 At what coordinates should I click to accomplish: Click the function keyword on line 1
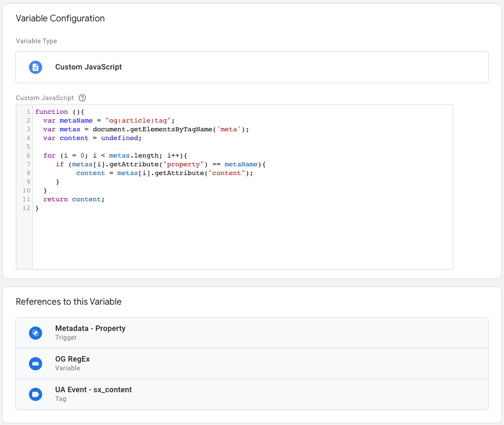tap(51, 112)
